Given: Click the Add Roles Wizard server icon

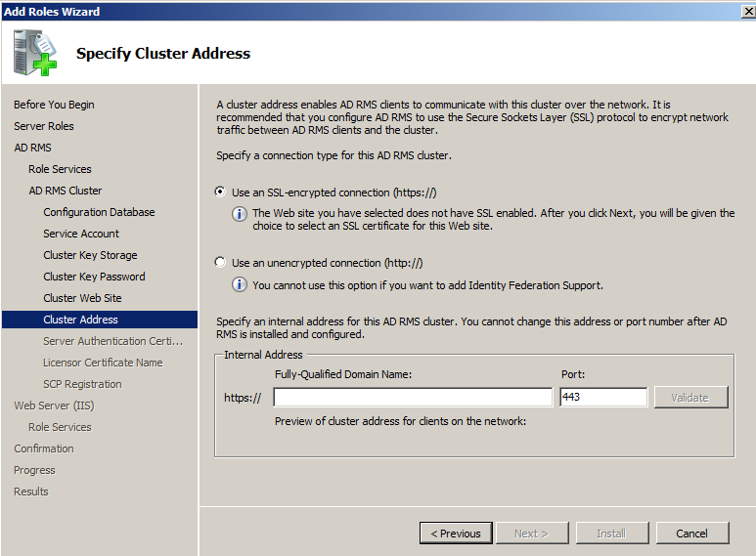Looking at the screenshot, I should pyautogui.click(x=35, y=53).
